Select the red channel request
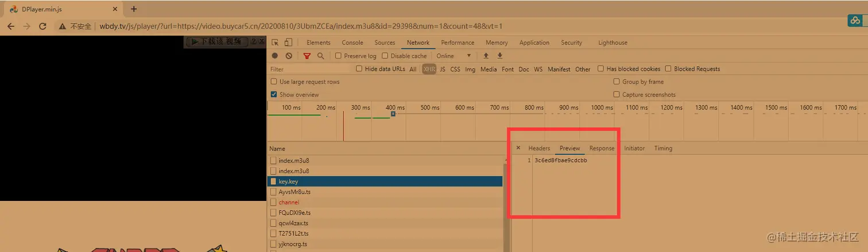868x252 pixels. click(x=385, y=202)
